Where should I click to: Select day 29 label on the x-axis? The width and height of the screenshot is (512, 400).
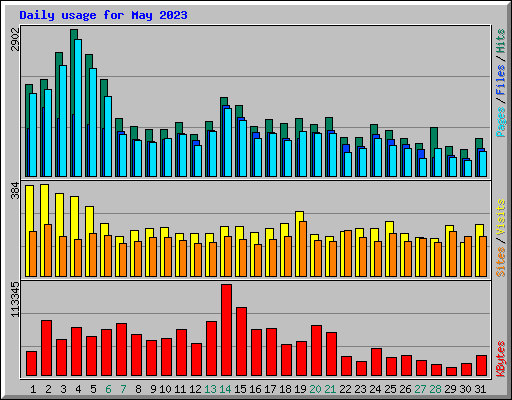click(x=450, y=389)
